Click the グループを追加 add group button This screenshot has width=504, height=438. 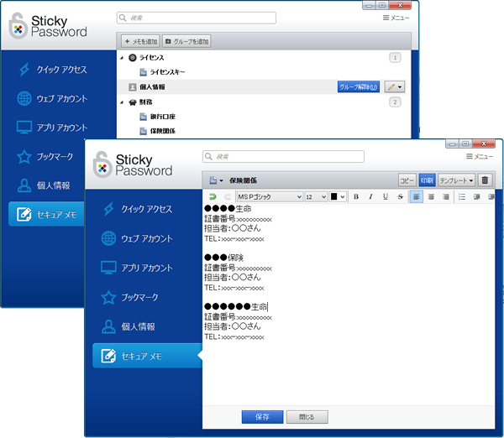point(186,41)
